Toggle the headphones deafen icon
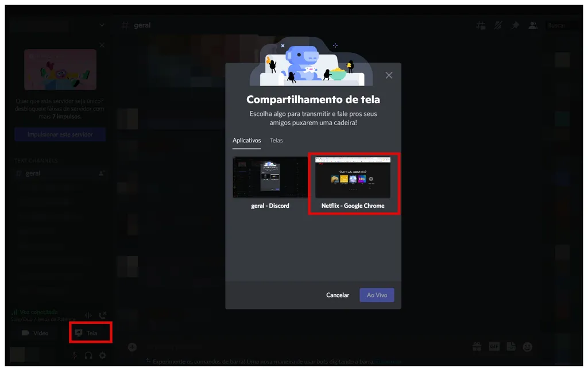Viewport: 588px width, 371px height. (88, 355)
